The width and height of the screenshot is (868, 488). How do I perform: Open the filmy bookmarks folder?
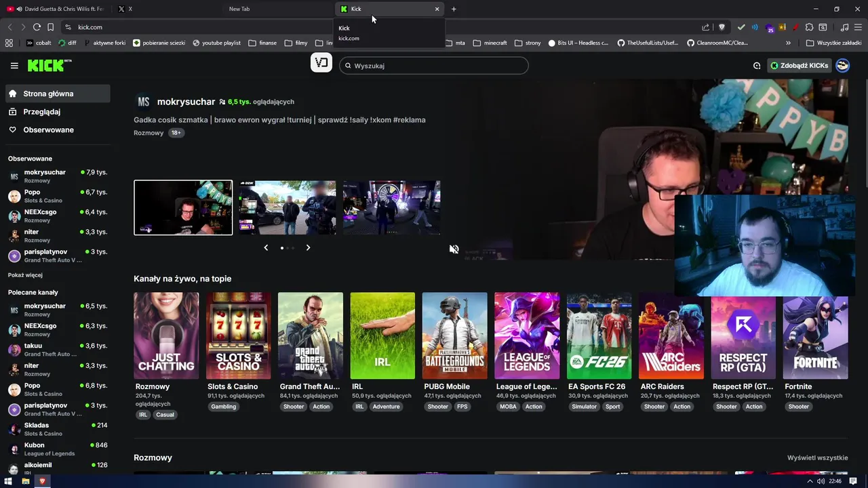pos(296,43)
